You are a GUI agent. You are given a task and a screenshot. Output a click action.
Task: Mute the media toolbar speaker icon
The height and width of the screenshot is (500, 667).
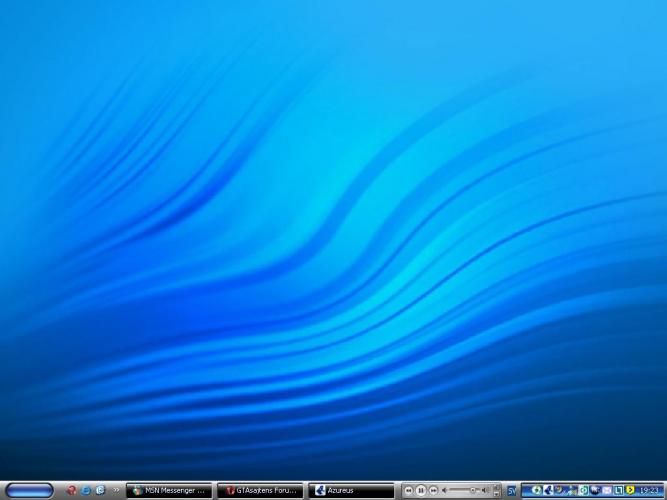(x=445, y=490)
